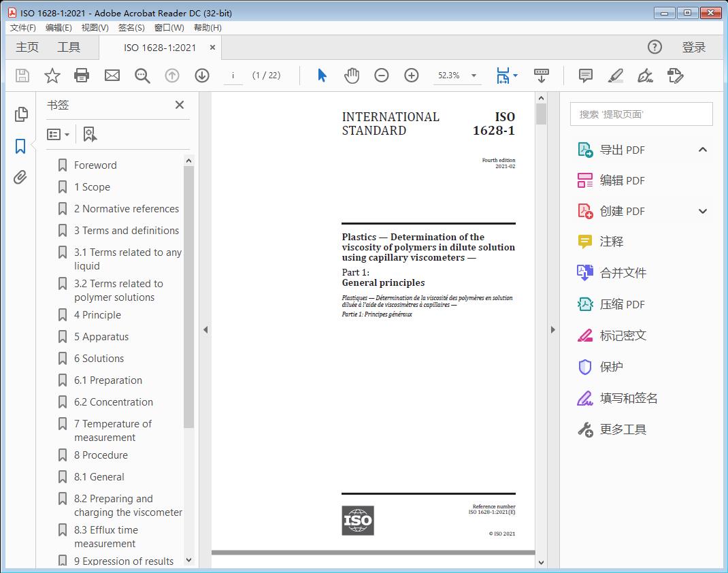This screenshot has width=728, height=573.
Task: Toggle the bookmarks panel icon
Action: (x=20, y=146)
